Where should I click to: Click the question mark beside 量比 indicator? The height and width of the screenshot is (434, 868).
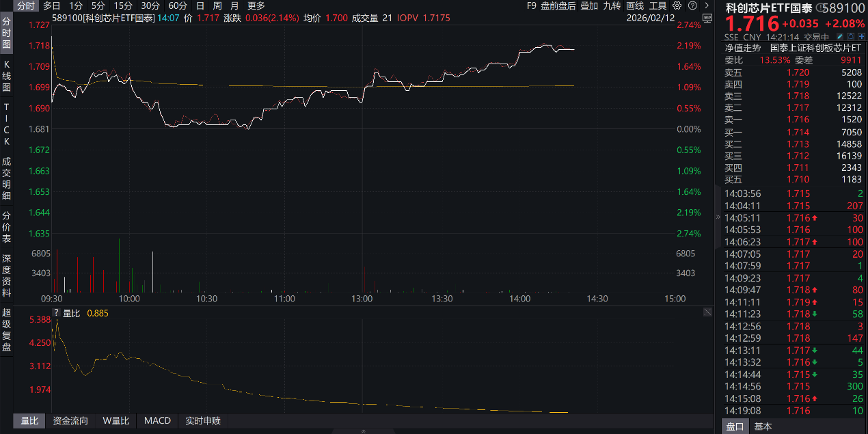point(57,314)
